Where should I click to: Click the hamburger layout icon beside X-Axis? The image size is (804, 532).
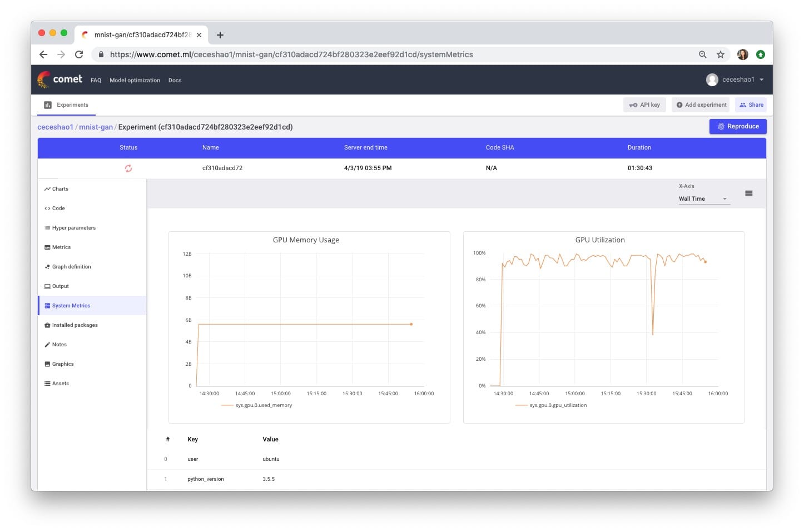coord(748,193)
